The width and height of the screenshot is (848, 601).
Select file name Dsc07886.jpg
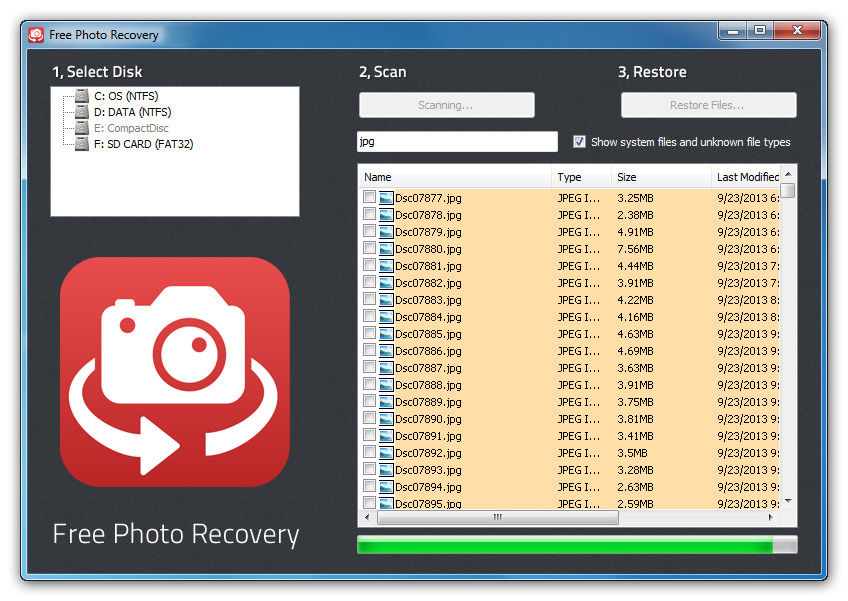[x=428, y=351]
